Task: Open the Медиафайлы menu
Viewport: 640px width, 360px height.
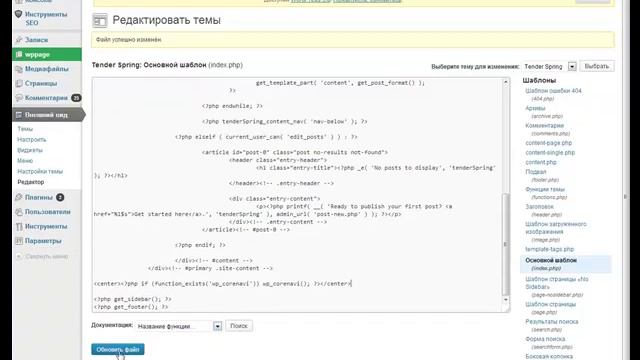Action: pos(47,69)
